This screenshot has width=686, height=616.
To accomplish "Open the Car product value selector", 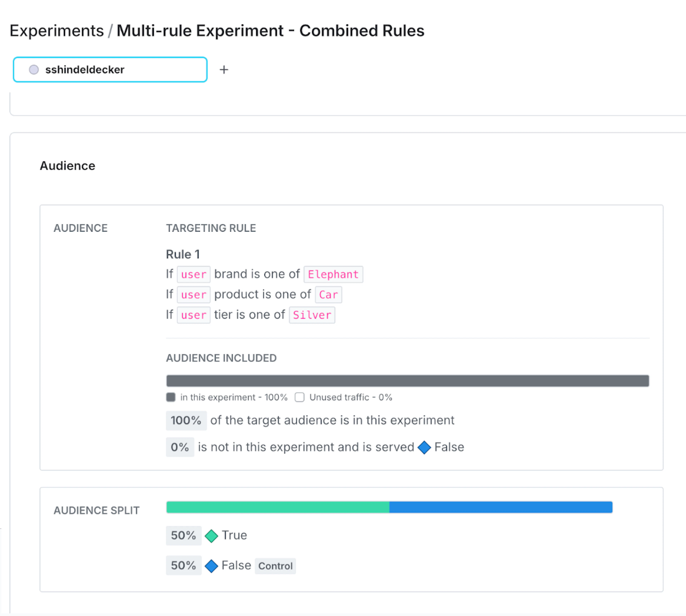I will pos(328,294).
